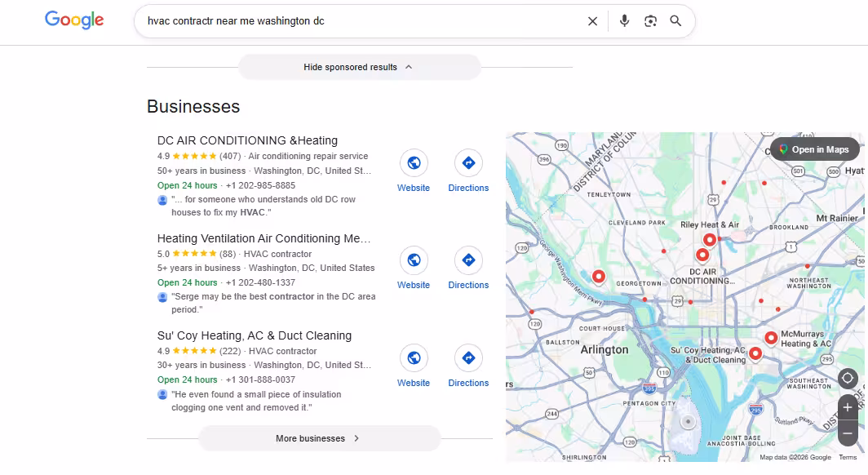
Task: Select the Su' Coy Heating map pin
Action: [x=755, y=353]
